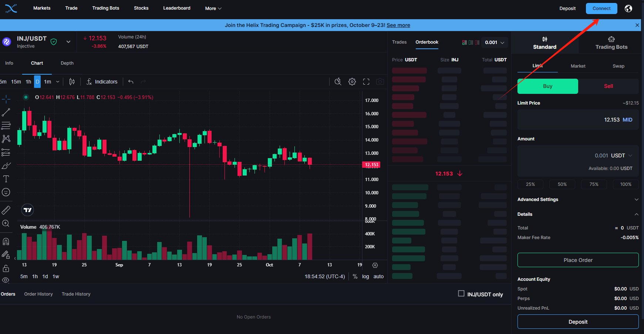The width and height of the screenshot is (644, 334).
Task: Open the More menu dropdown
Action: (x=213, y=8)
